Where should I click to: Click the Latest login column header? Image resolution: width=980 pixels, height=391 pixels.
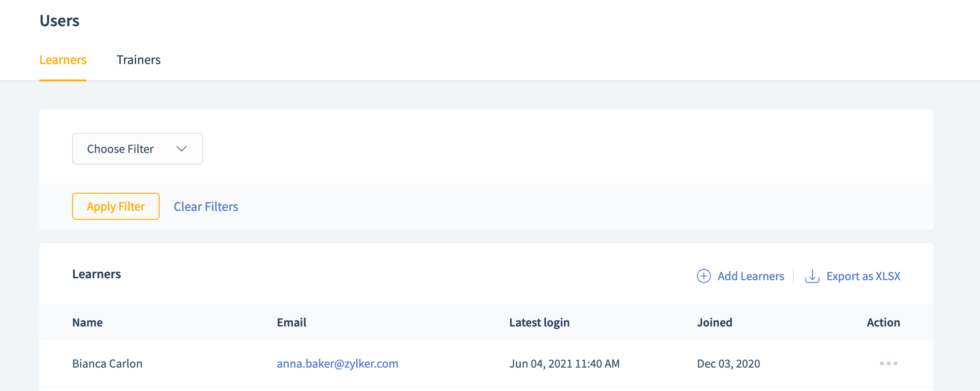click(x=539, y=322)
